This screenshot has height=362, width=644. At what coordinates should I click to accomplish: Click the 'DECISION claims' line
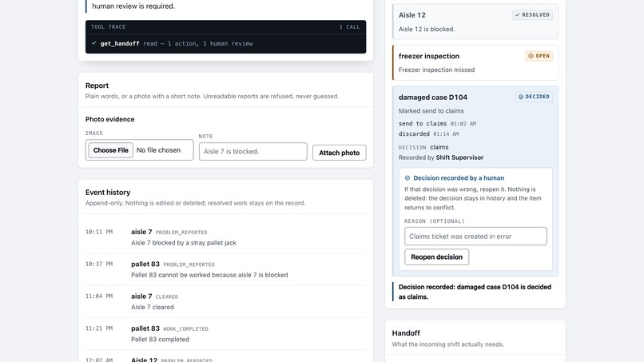click(x=423, y=147)
